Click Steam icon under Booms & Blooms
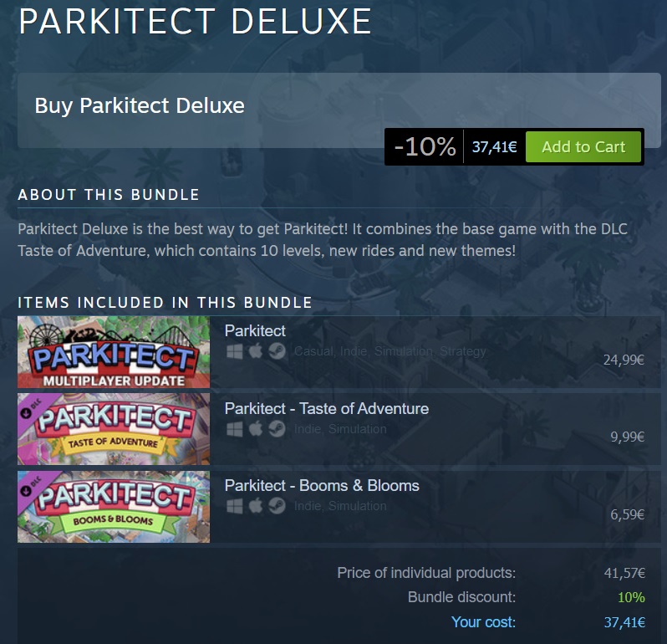Image resolution: width=667 pixels, height=644 pixels. 277,506
